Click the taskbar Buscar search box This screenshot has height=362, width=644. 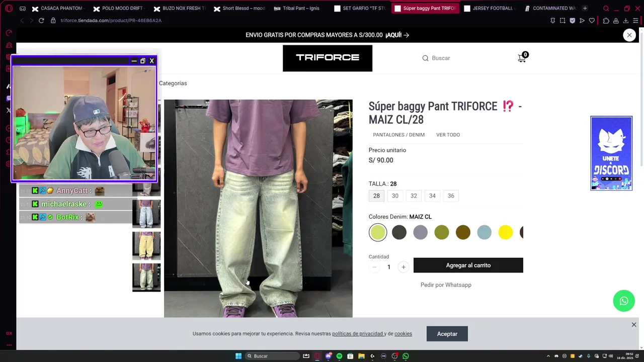pos(272,356)
